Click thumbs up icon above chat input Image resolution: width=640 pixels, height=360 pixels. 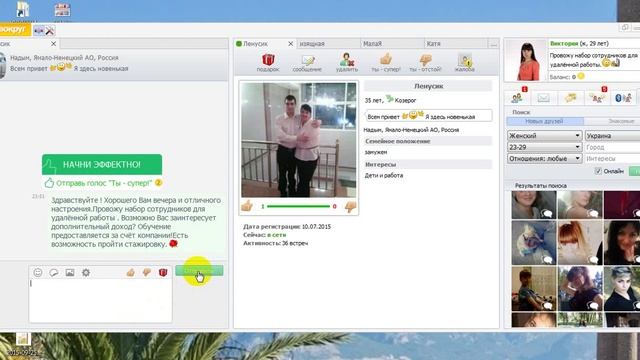tap(131, 272)
